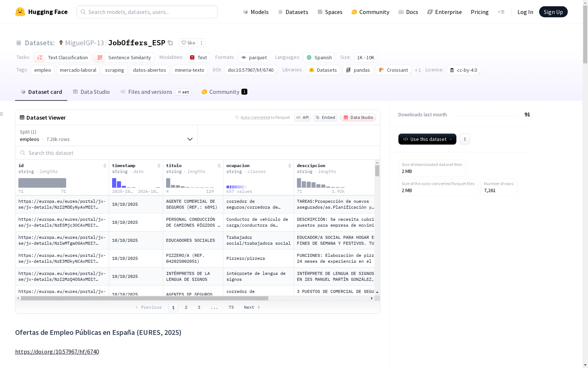Sort by the timestamp column icon
This screenshot has width=588, height=368.
(x=159, y=166)
